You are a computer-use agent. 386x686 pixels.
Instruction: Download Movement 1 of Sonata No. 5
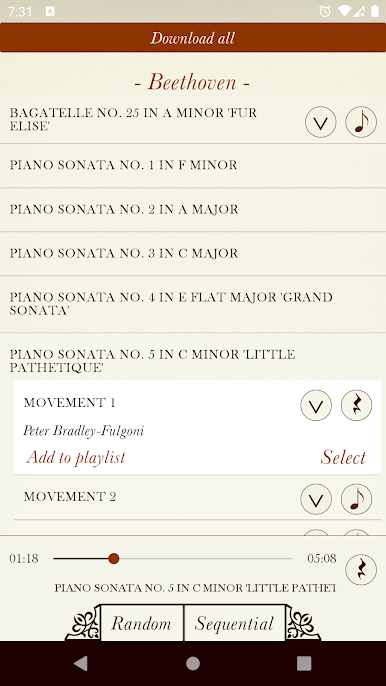(x=316, y=405)
